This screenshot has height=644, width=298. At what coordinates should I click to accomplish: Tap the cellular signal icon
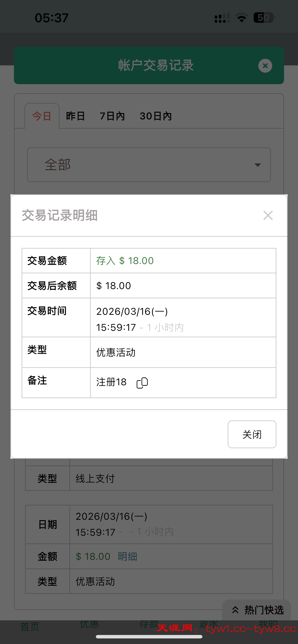pos(222,18)
